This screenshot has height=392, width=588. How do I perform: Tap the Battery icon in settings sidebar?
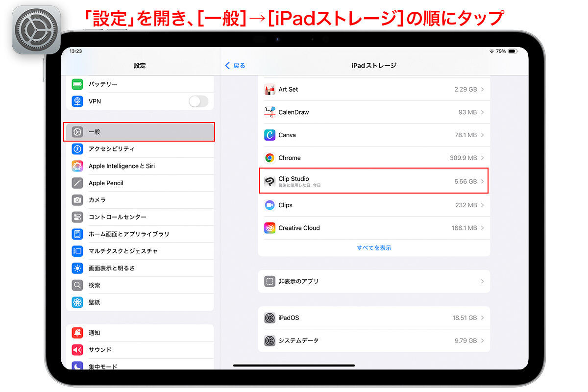(x=77, y=84)
